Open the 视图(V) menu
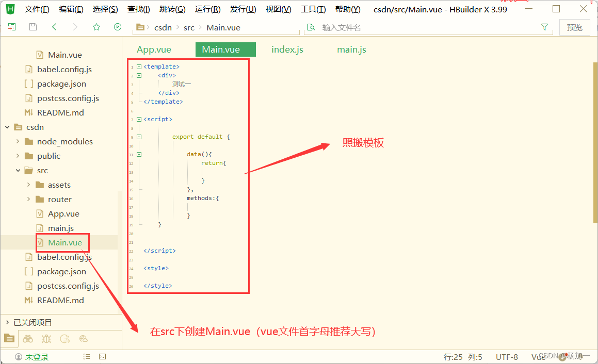Image resolution: width=598 pixels, height=364 pixels. (x=279, y=9)
